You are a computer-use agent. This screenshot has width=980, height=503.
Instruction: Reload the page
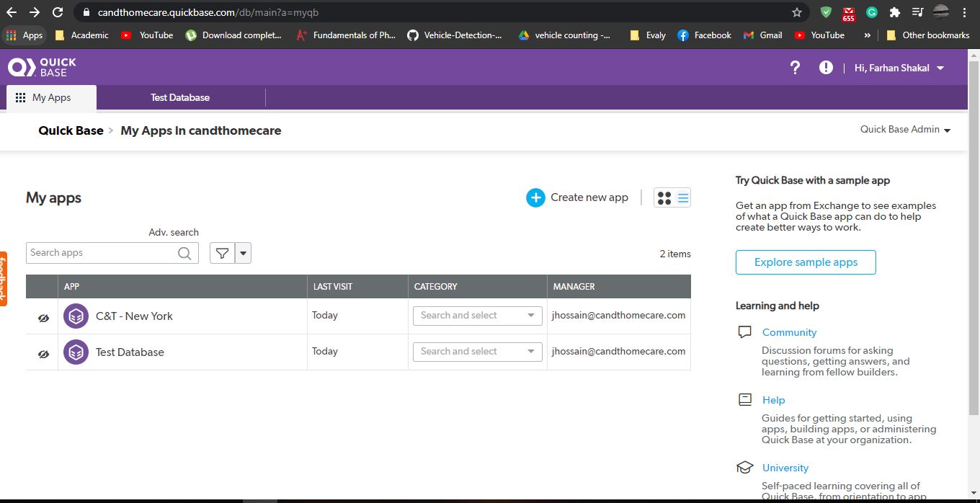point(58,12)
